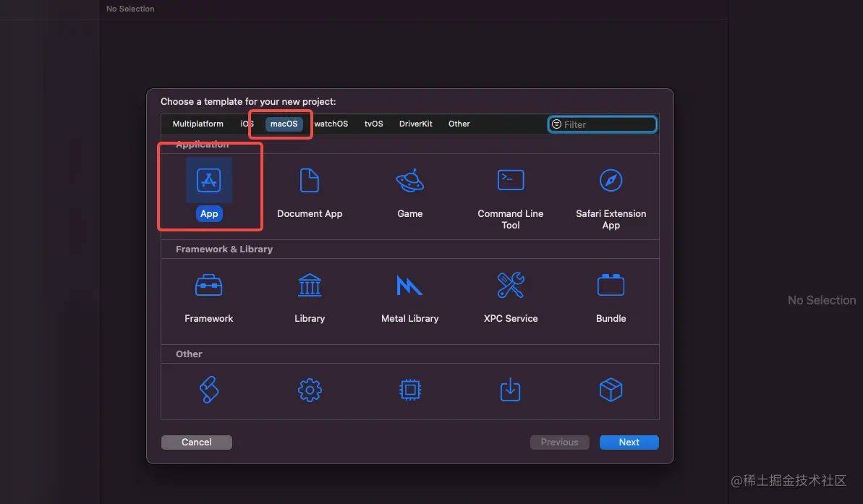Choose the Framework toolbox template
The width and height of the screenshot is (863, 504).
pyautogui.click(x=208, y=286)
